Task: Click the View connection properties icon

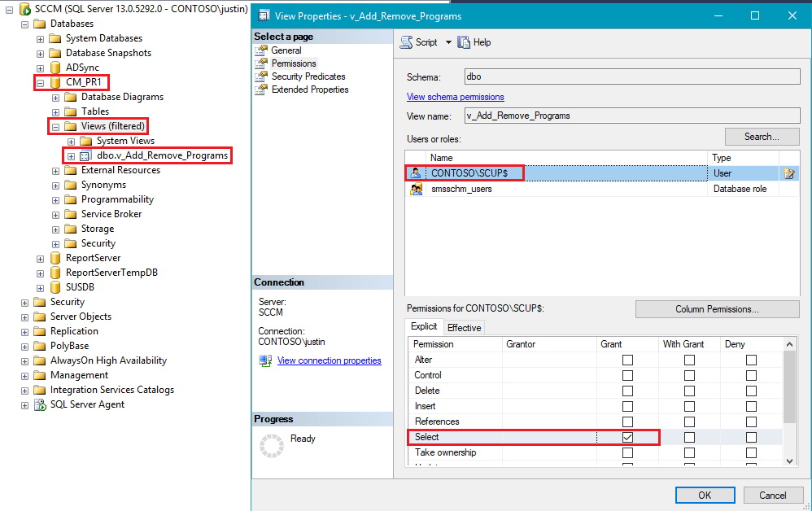Action: click(x=266, y=360)
